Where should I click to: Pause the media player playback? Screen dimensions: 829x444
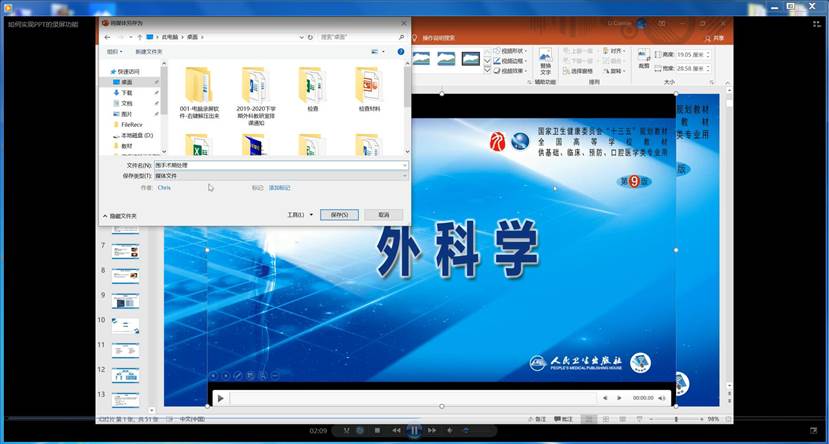click(414, 431)
